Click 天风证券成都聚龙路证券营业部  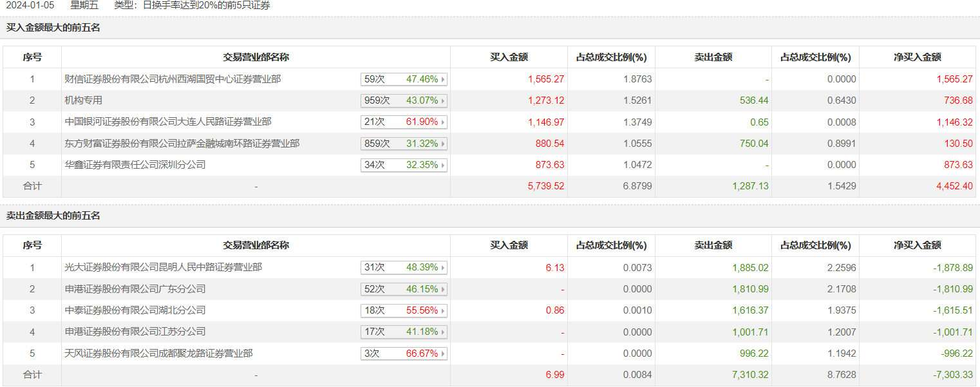click(158, 354)
